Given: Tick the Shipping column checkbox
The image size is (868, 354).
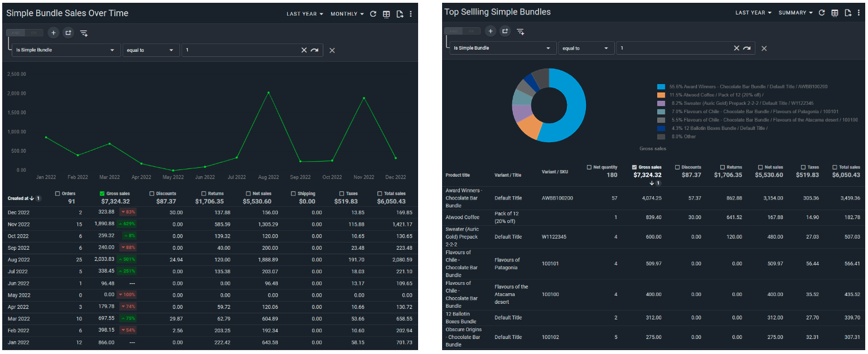Looking at the screenshot, I should point(293,193).
